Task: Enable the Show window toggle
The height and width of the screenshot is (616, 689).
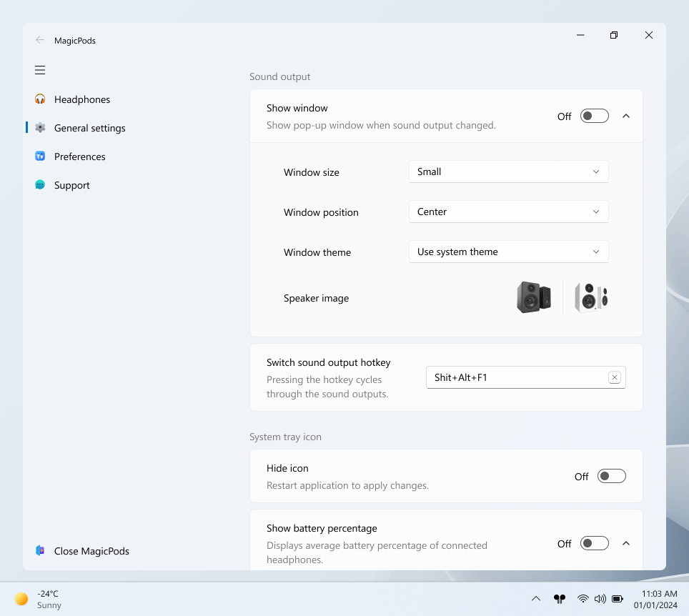Action: (x=594, y=116)
